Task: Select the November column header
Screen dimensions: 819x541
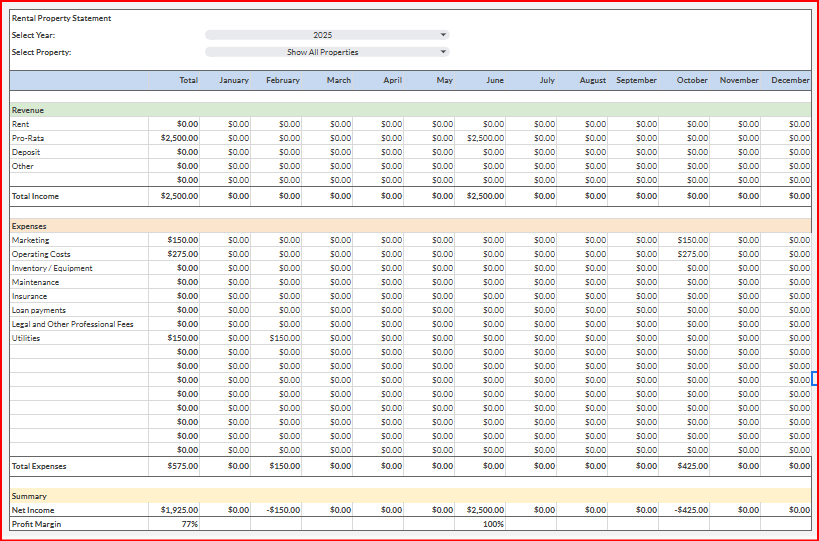Action: (735, 80)
